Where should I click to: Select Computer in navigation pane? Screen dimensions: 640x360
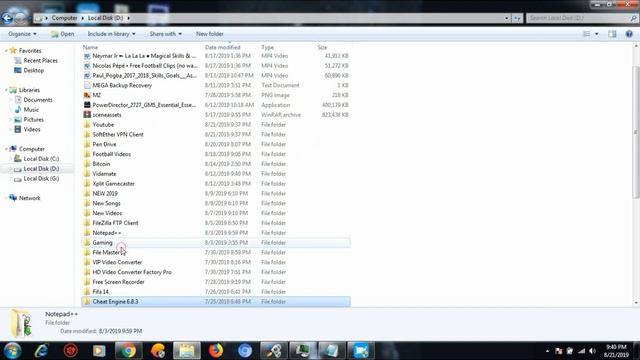31,149
